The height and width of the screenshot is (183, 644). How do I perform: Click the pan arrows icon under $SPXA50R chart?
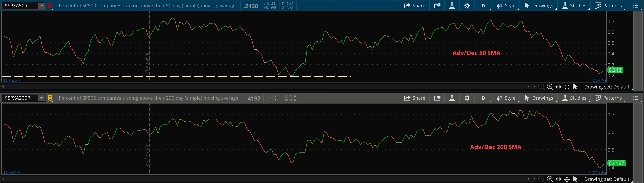click(x=559, y=87)
